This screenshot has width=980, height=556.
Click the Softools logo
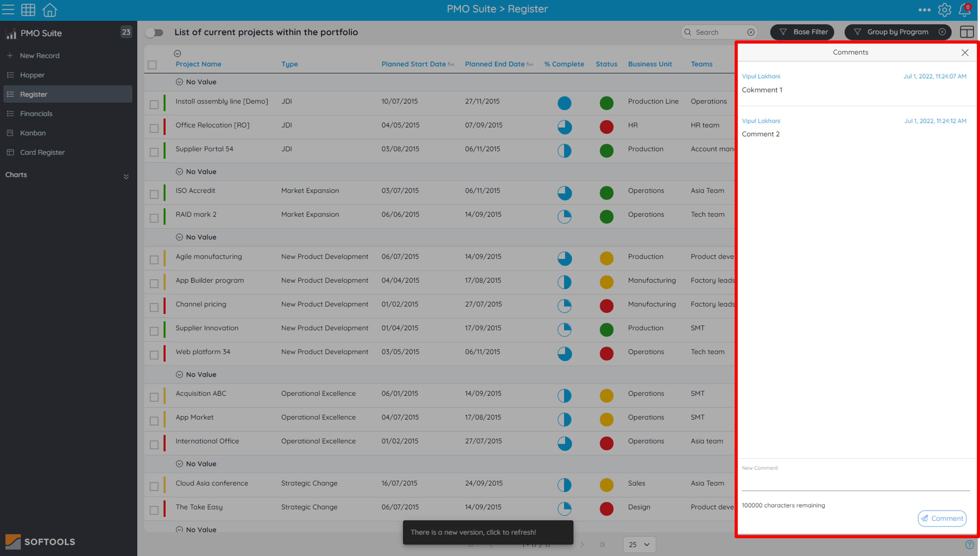(40, 541)
